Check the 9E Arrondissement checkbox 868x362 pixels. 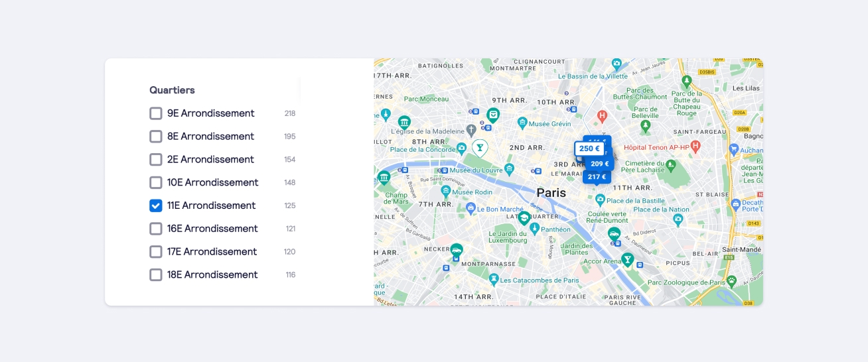pyautogui.click(x=156, y=113)
